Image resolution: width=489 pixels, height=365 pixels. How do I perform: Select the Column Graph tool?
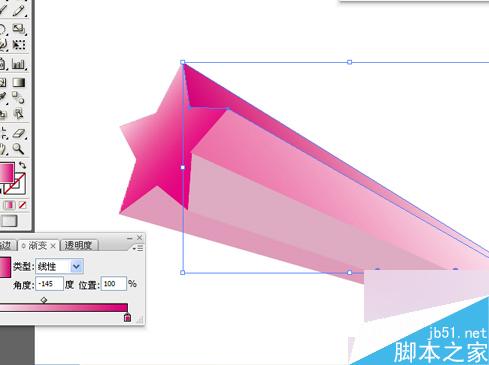[19, 64]
